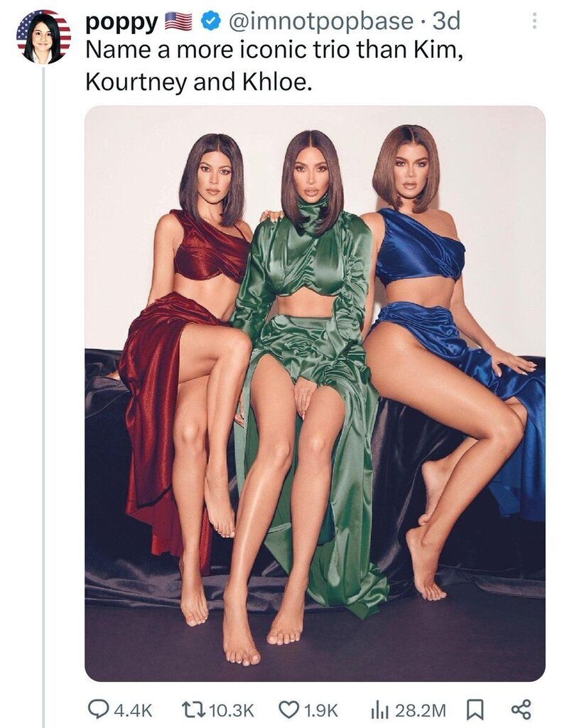
Task: Open the view analytics bar chart icon
Action: tap(379, 708)
